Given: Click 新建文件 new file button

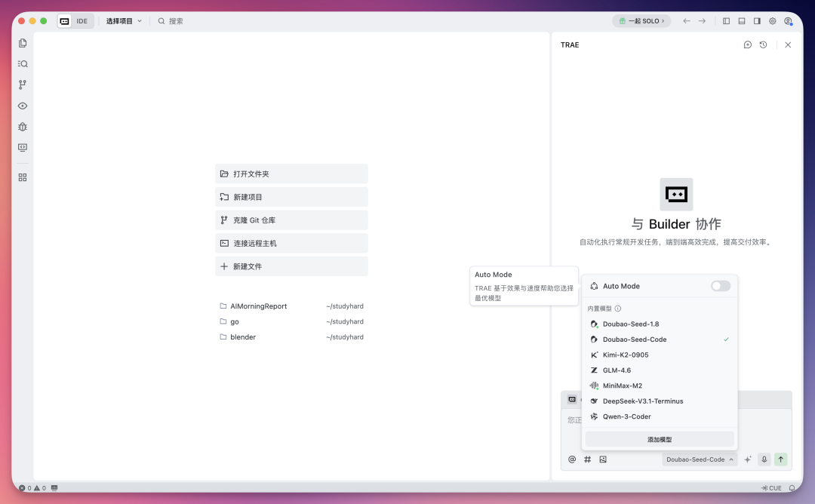Looking at the screenshot, I should [x=291, y=266].
